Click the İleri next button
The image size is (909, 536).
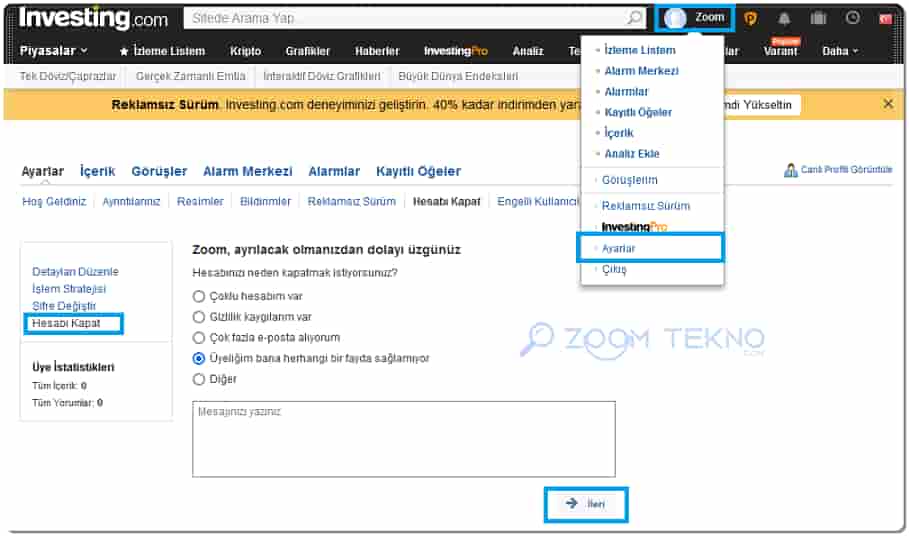[586, 504]
